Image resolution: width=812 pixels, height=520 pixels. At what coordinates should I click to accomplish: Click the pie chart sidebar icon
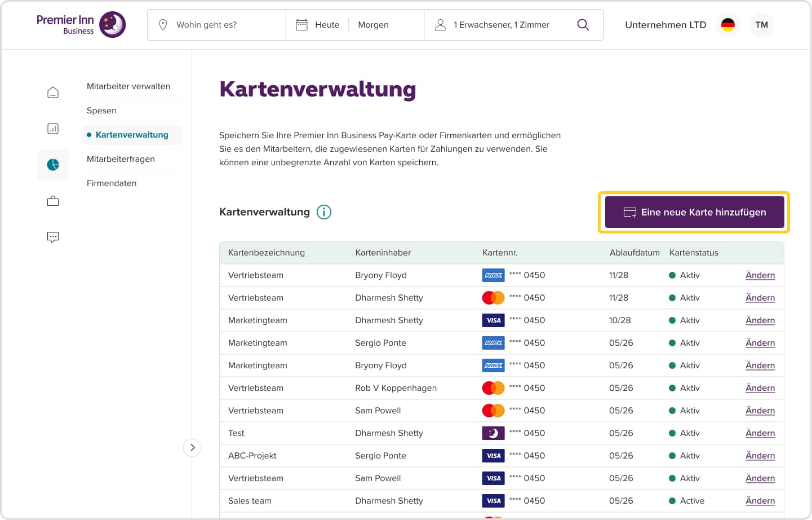click(52, 164)
